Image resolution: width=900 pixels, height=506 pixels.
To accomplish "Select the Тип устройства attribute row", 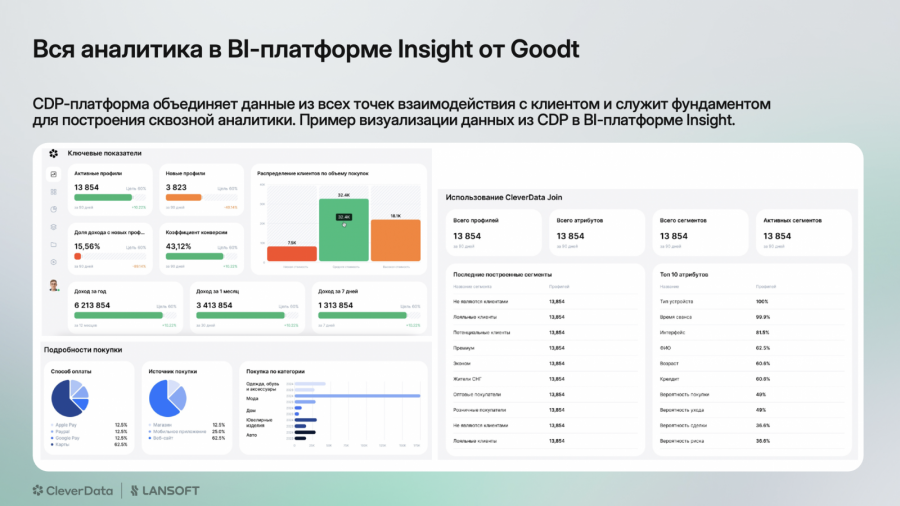I will 752,301.
